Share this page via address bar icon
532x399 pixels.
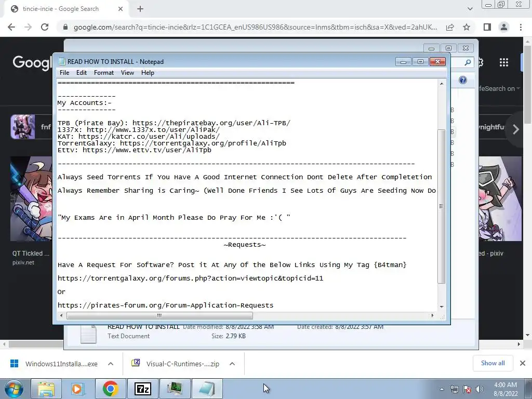coord(450,27)
